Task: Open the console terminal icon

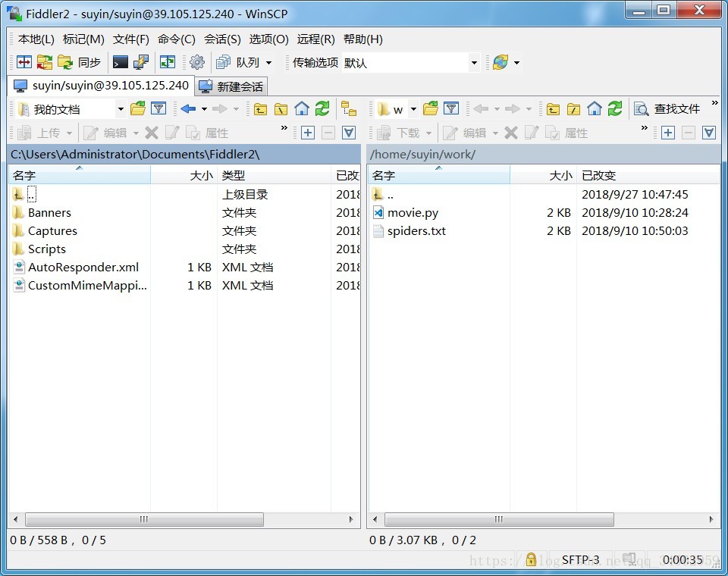Action: coord(121,61)
